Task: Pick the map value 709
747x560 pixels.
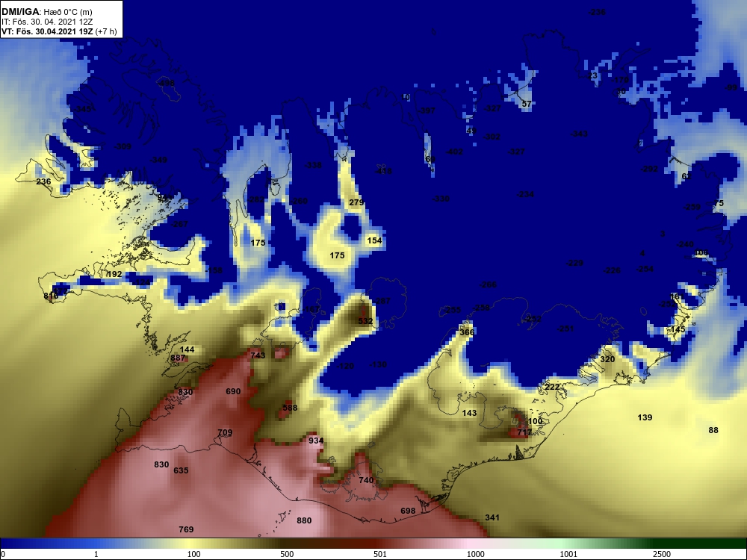Action: [x=225, y=432]
